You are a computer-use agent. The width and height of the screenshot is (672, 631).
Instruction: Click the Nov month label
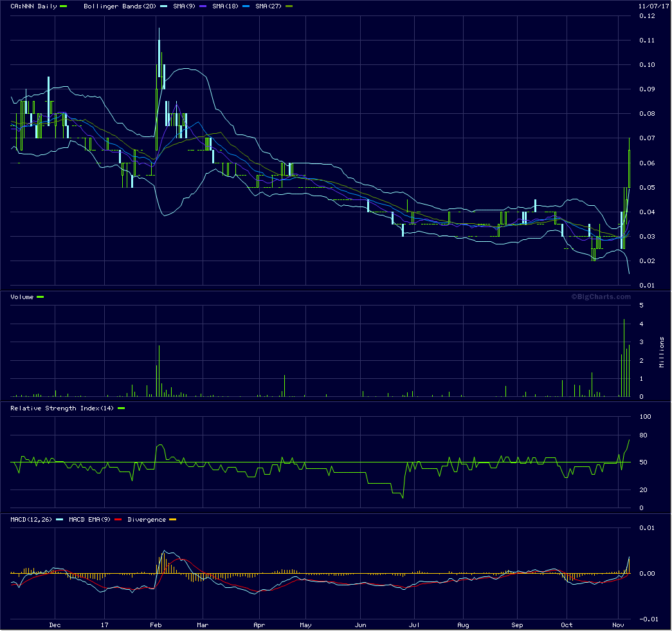point(618,625)
